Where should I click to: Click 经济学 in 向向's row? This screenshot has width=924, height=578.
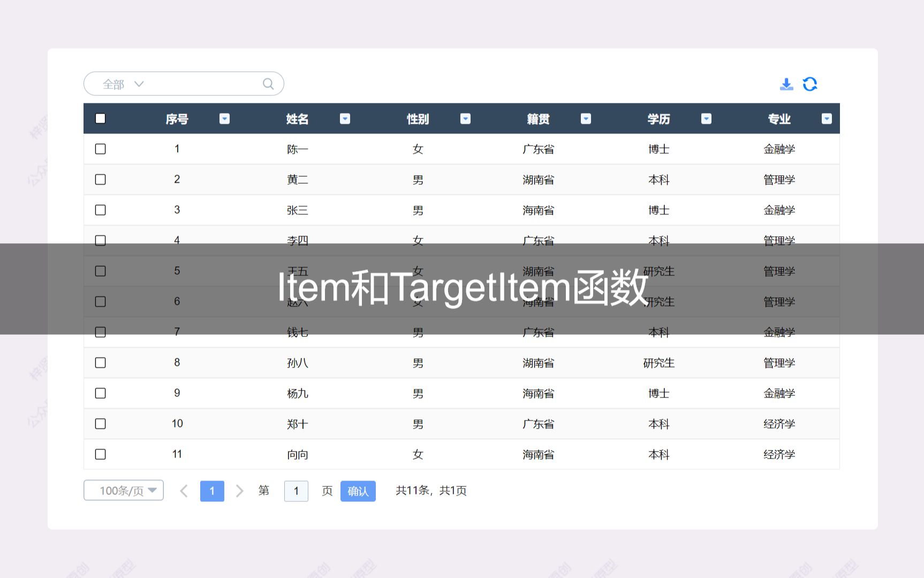(x=779, y=455)
